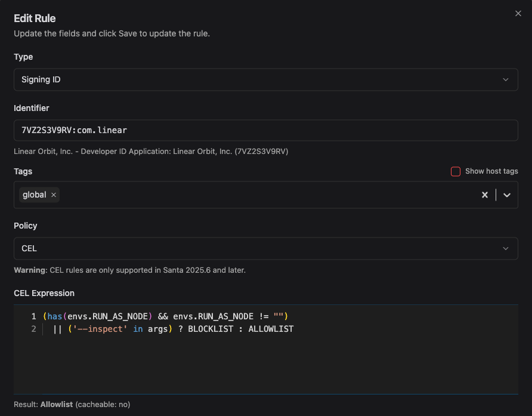Click line number 2 in editor gutter
Image resolution: width=532 pixels, height=416 pixels.
coord(34,329)
